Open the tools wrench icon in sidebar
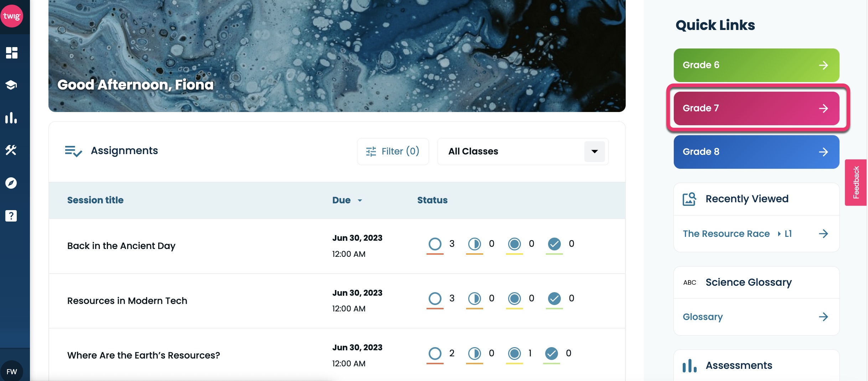 11,150
